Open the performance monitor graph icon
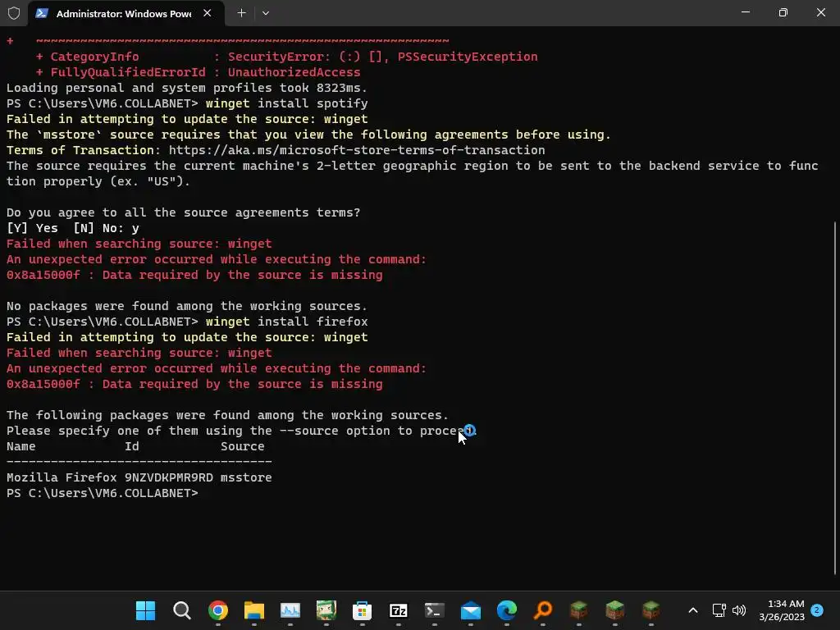 coord(290,610)
